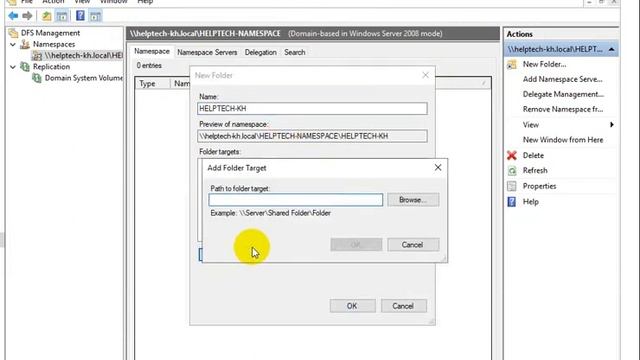Open the Help menu in menu bar
Viewport: 640px width, 360px height.
click(x=145, y=2)
